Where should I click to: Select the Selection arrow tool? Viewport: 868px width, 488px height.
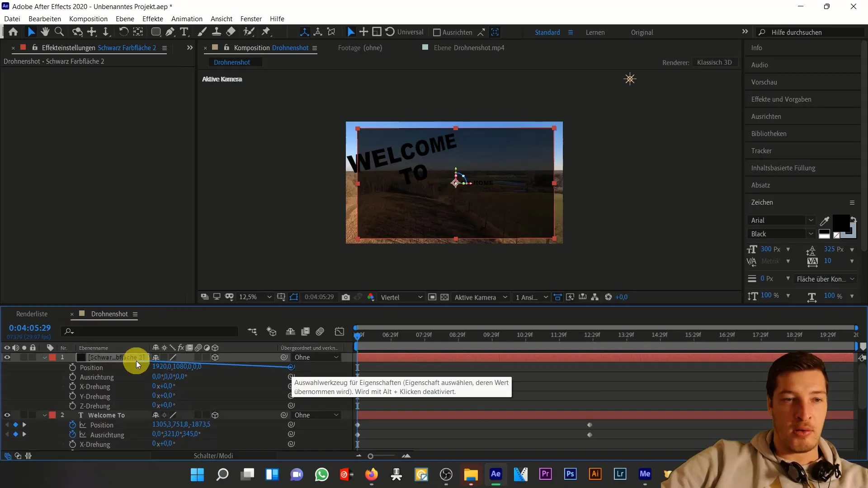31,32
